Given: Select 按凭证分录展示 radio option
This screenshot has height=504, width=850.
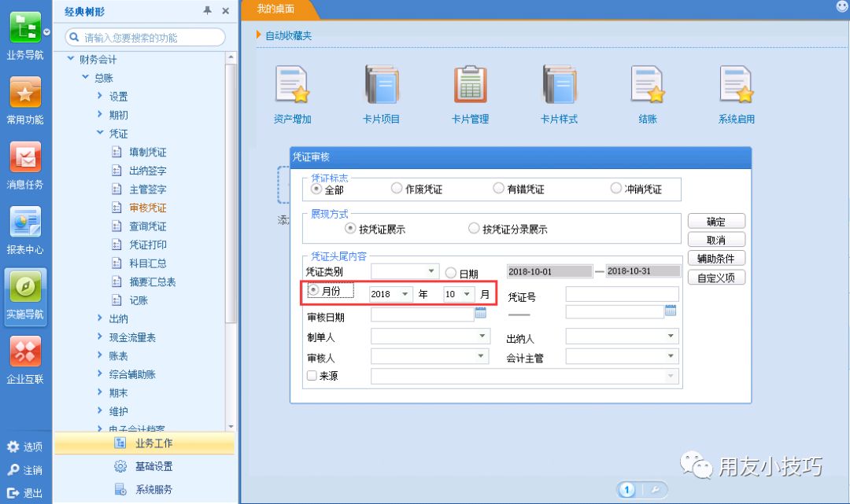Looking at the screenshot, I should 474,228.
